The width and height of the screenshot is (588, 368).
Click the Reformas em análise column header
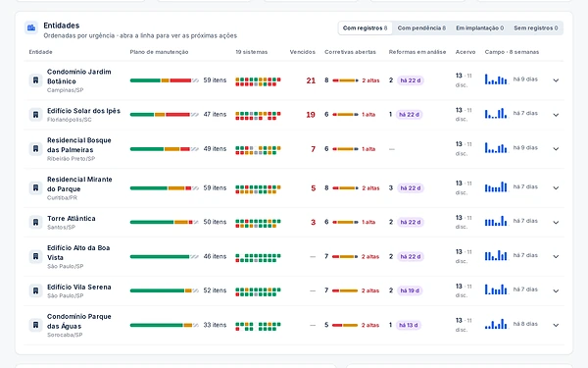(417, 52)
